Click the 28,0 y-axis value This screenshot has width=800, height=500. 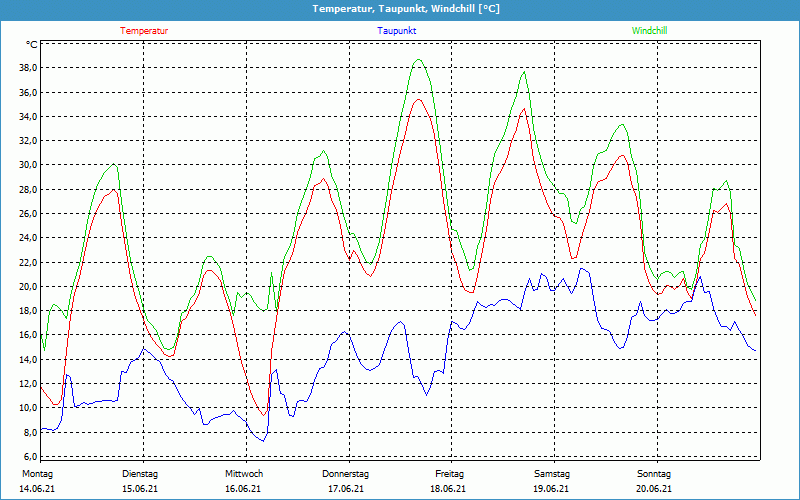point(28,189)
